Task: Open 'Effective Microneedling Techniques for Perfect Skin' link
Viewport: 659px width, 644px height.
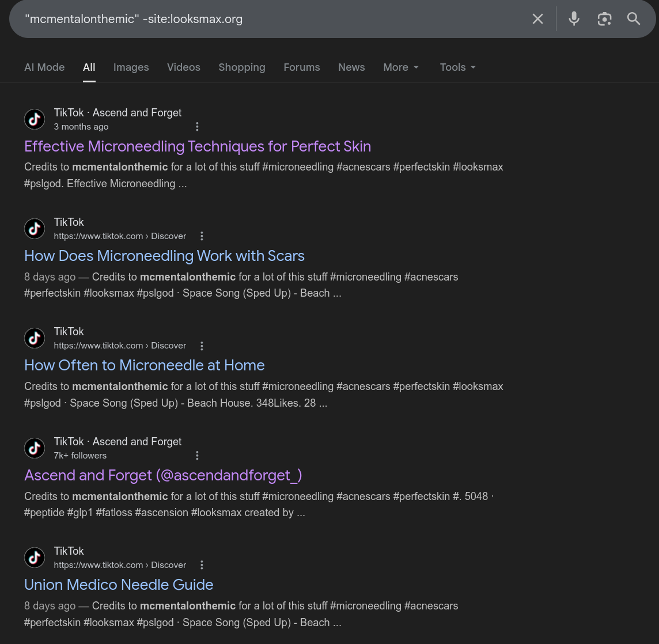Action: 198,146
